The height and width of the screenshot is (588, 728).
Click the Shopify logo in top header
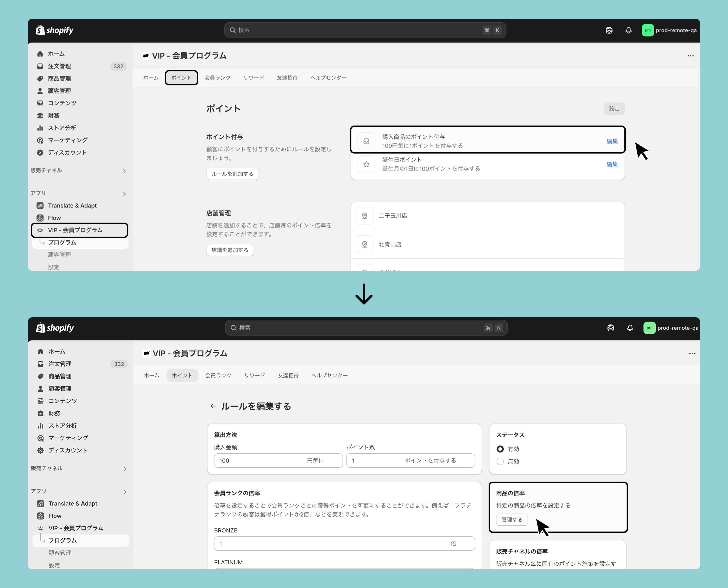point(55,30)
